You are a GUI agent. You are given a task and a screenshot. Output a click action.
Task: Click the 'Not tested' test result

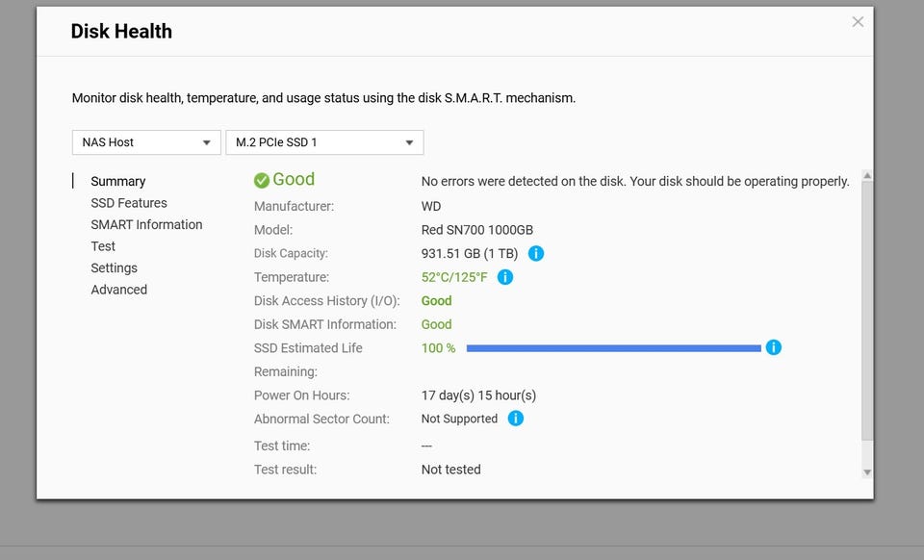click(450, 470)
